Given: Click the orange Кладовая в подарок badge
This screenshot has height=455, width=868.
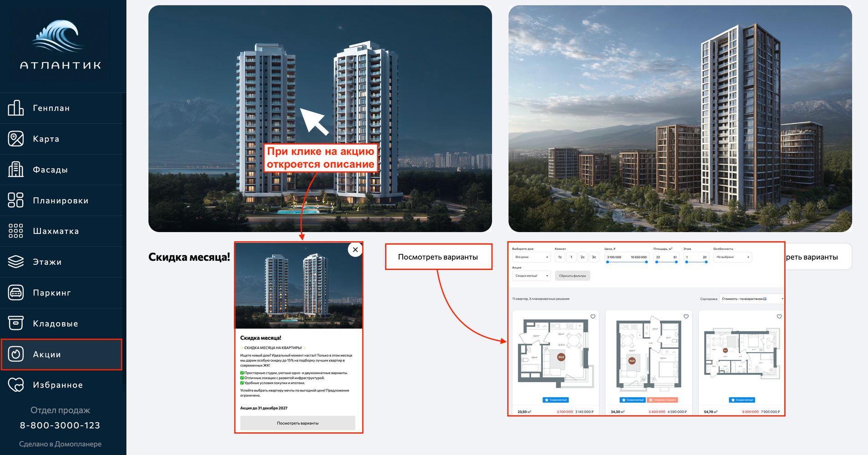Looking at the screenshot, I should coord(663,400).
